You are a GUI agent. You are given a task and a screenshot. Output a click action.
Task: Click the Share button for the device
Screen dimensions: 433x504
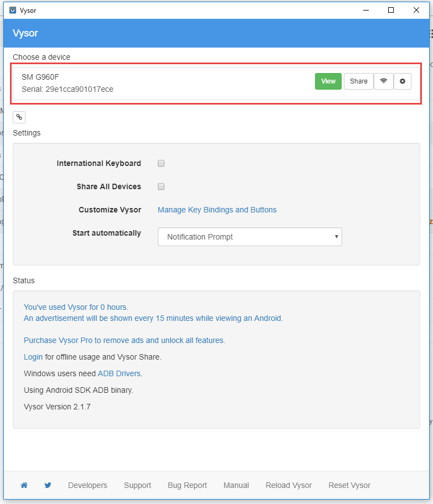(359, 81)
